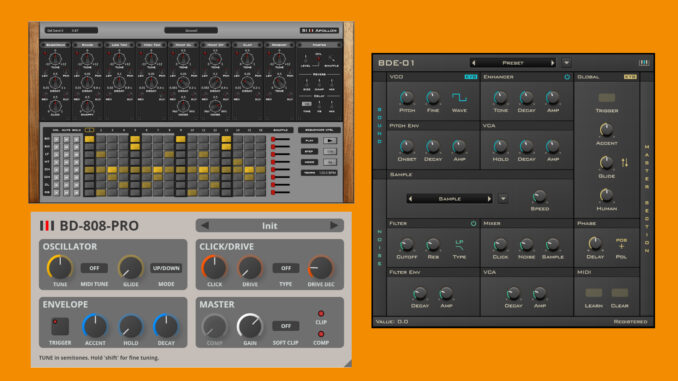Toggle the Global KTR badge in BDE-01

[630, 77]
